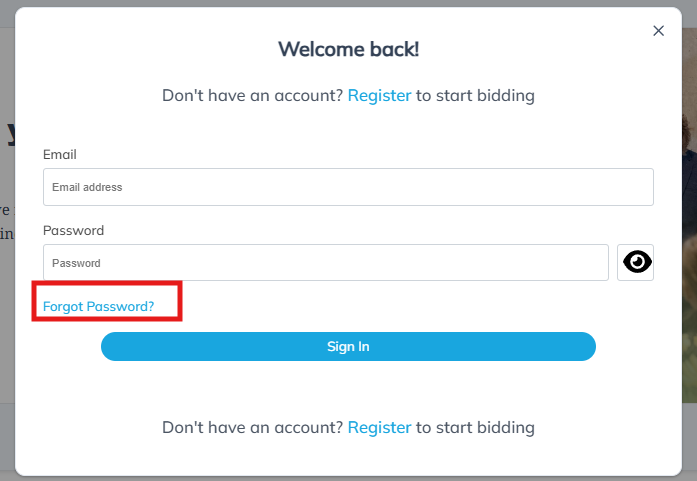Follow the Register link below the heading

(379, 96)
